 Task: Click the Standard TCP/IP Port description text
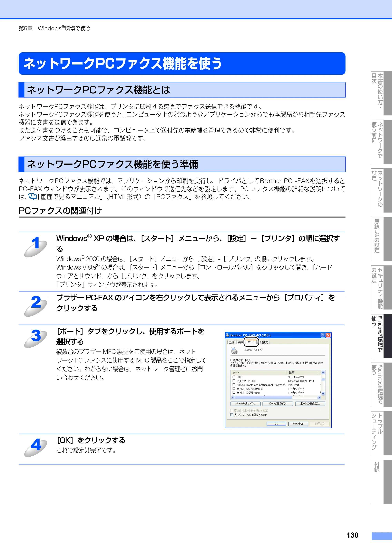(301, 381)
